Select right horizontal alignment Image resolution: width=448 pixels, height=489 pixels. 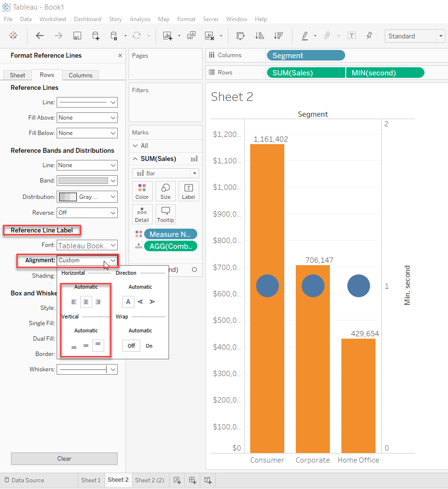click(x=98, y=302)
